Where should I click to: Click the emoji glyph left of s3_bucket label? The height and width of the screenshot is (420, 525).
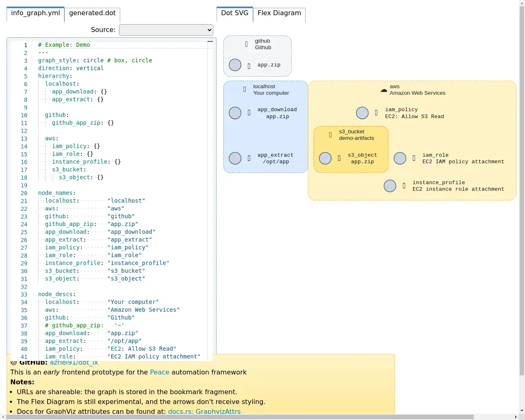tap(330, 135)
